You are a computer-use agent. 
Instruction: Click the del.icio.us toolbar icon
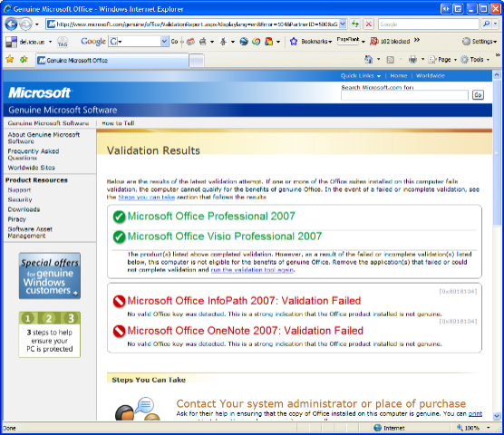11,42
